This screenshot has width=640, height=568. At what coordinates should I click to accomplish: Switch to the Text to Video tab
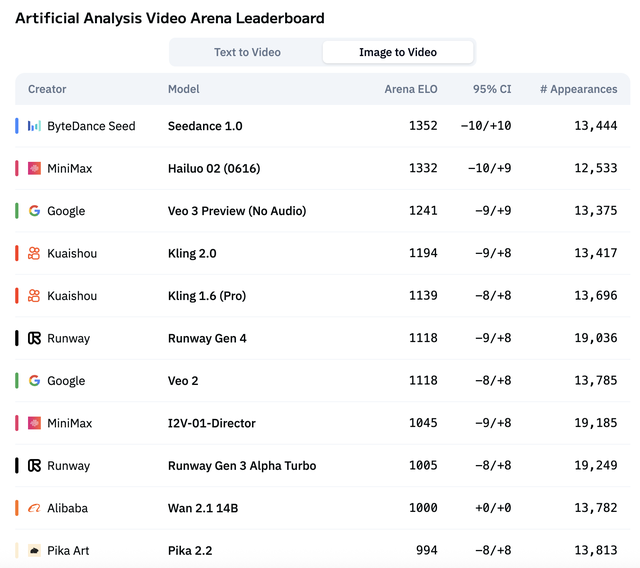(x=247, y=52)
